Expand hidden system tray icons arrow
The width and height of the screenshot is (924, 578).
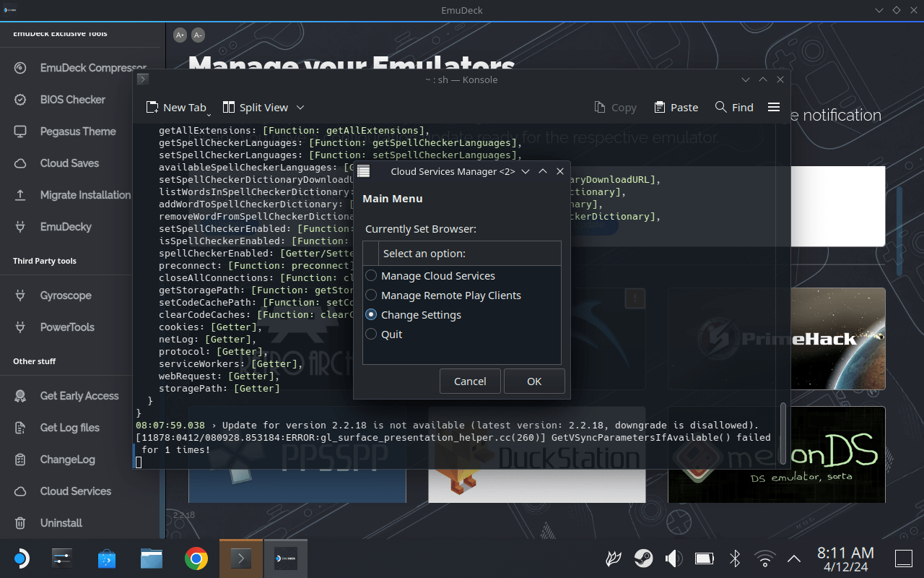point(794,558)
